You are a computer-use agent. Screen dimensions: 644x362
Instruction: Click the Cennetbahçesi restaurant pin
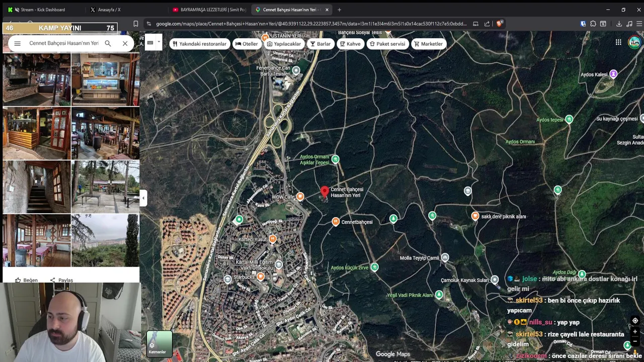[x=336, y=222]
